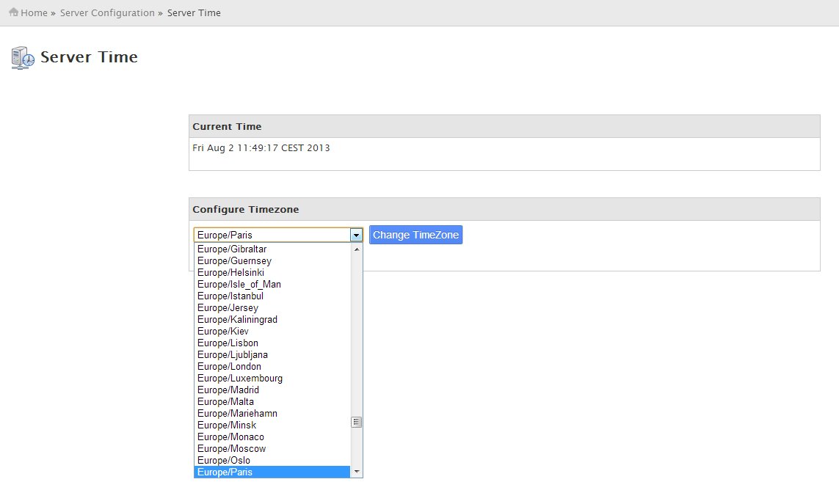This screenshot has height=504, width=839.
Task: Collapse the timezone dropdown arrow
Action: point(356,235)
